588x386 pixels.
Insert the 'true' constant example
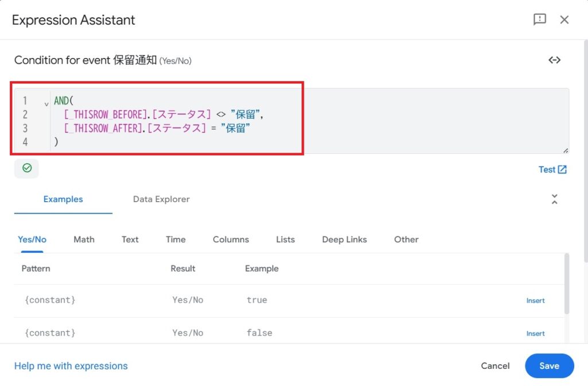[535, 300]
